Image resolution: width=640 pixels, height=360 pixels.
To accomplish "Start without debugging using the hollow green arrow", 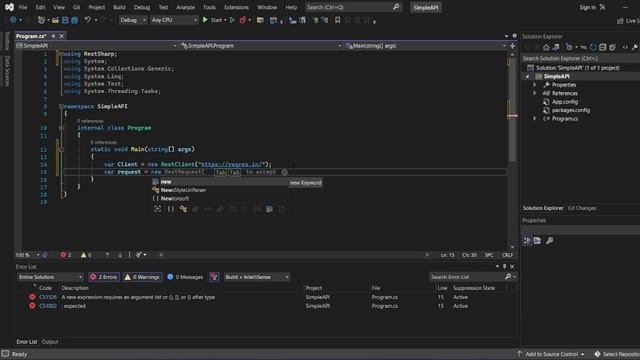I will (x=232, y=20).
